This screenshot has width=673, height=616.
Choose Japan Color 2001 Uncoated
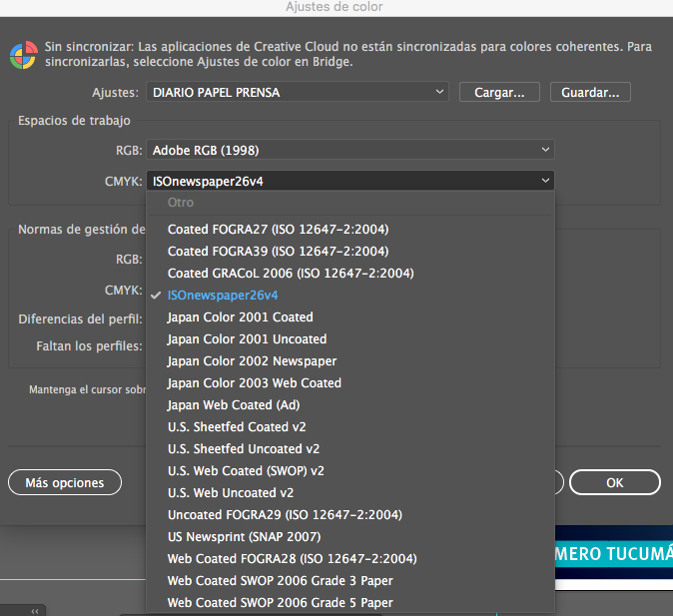(x=350, y=339)
